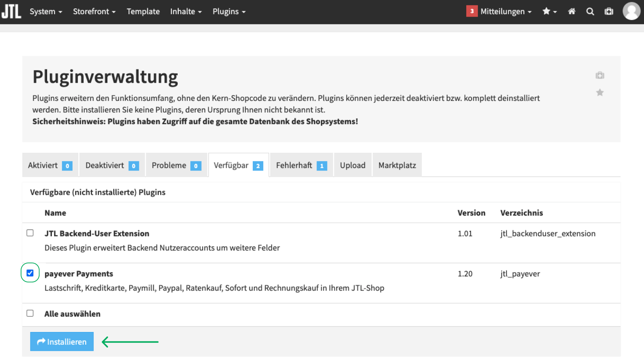
Task: Open the Upload tab
Action: (x=353, y=165)
